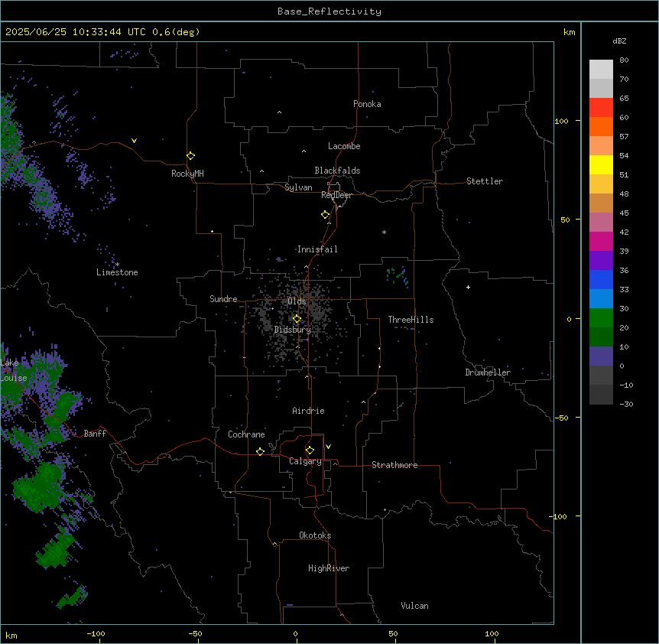Screen dimensions: 659x644
Task: Select the Cochrane label
Action: (x=246, y=434)
